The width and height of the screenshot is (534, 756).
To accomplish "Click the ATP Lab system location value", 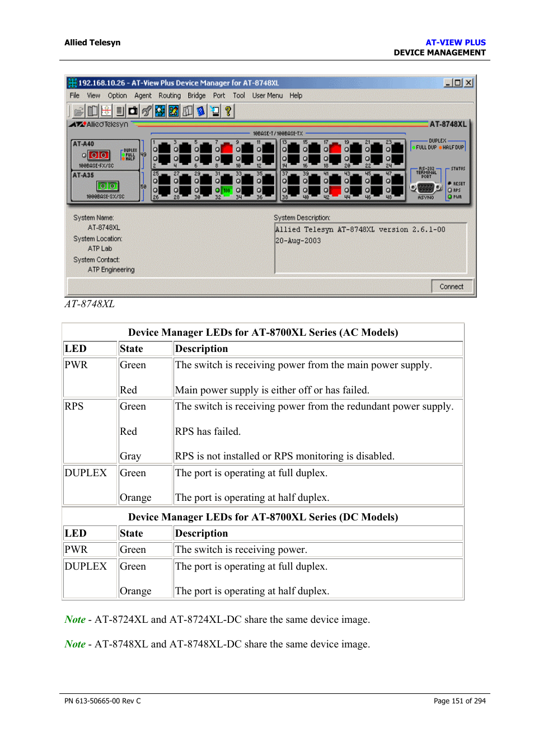I will point(100,248).
